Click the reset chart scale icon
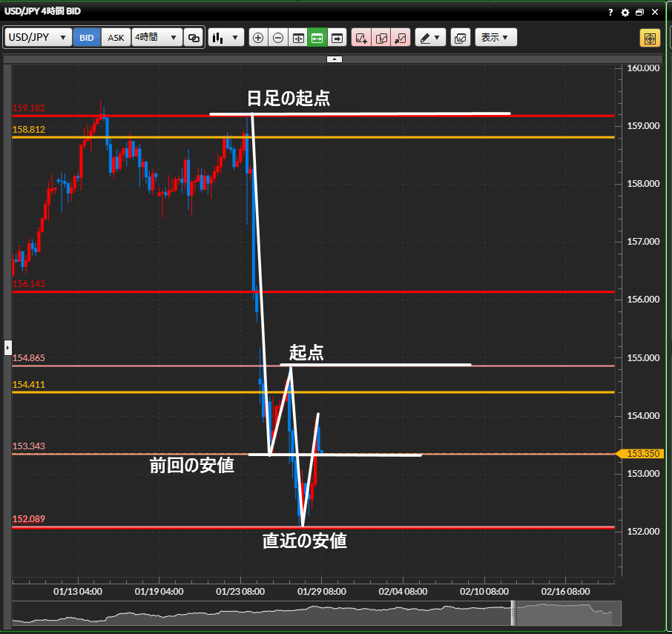 pos(298,38)
